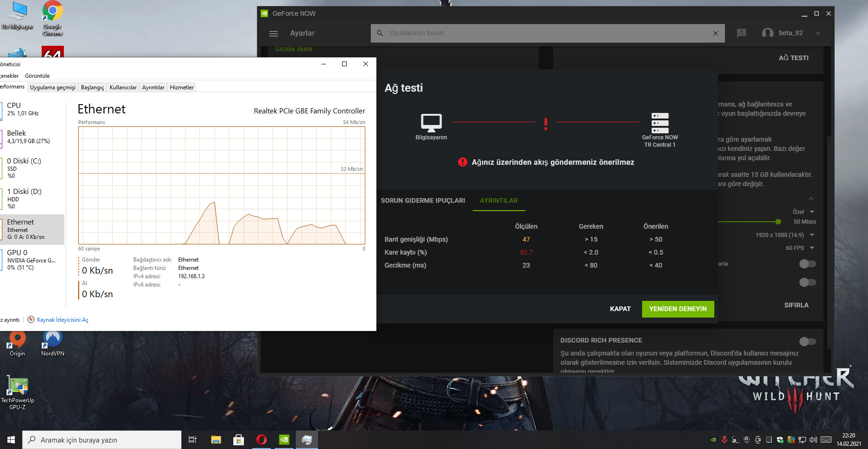Click the Kaynak İzleyicisini Aç link

coord(62,320)
